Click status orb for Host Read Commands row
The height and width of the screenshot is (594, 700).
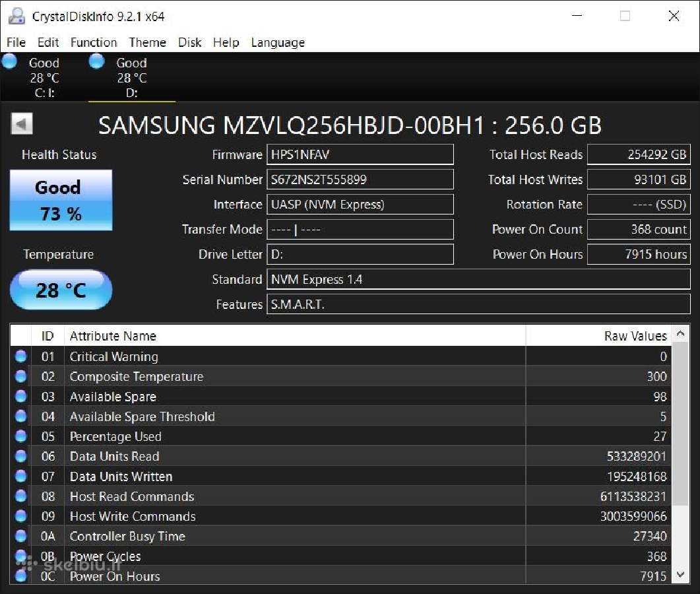[x=20, y=496]
